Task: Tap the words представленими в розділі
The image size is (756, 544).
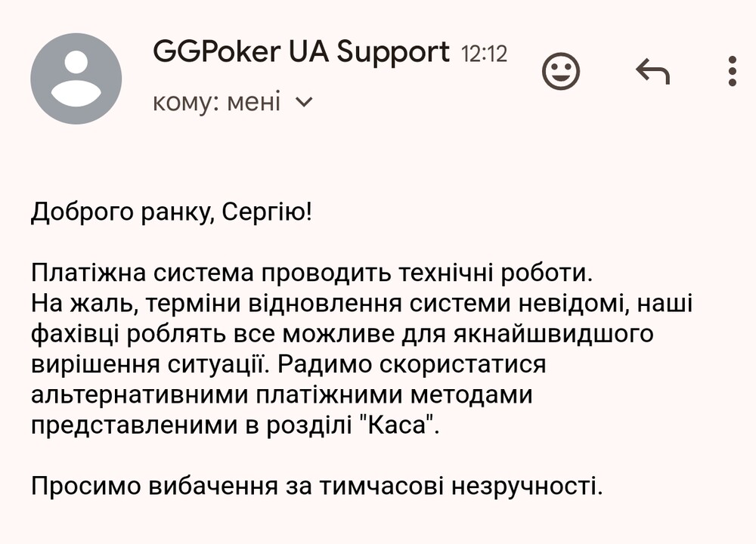Action: click(x=191, y=425)
